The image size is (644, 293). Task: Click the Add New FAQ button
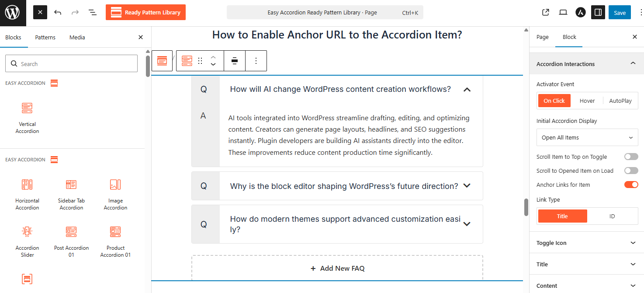point(337,269)
